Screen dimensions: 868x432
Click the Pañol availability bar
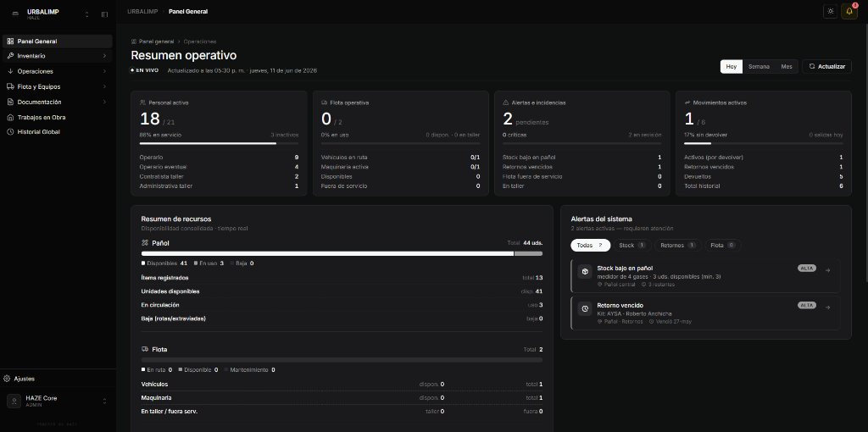(x=342, y=254)
